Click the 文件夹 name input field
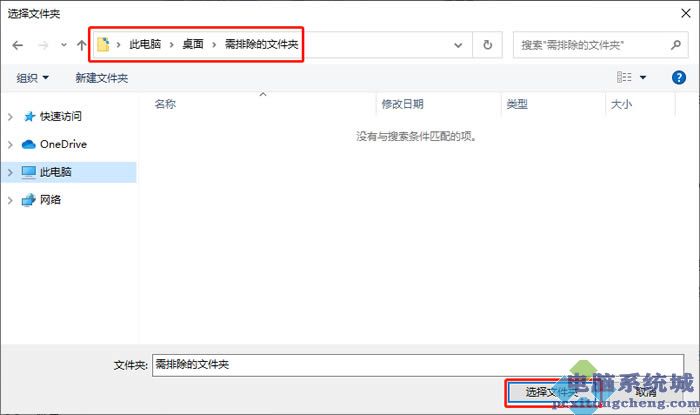700x415 pixels. tap(418, 365)
